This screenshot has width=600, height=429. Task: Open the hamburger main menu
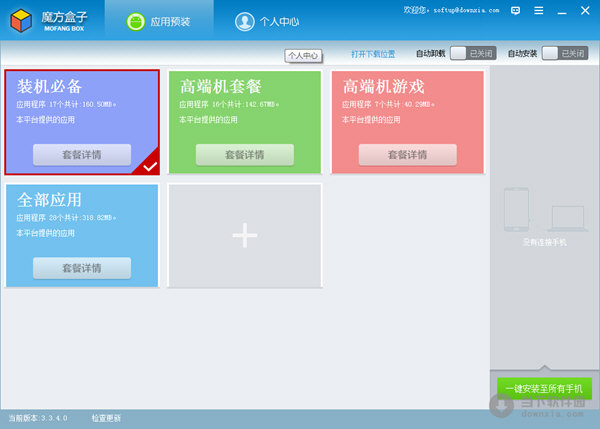[x=539, y=10]
